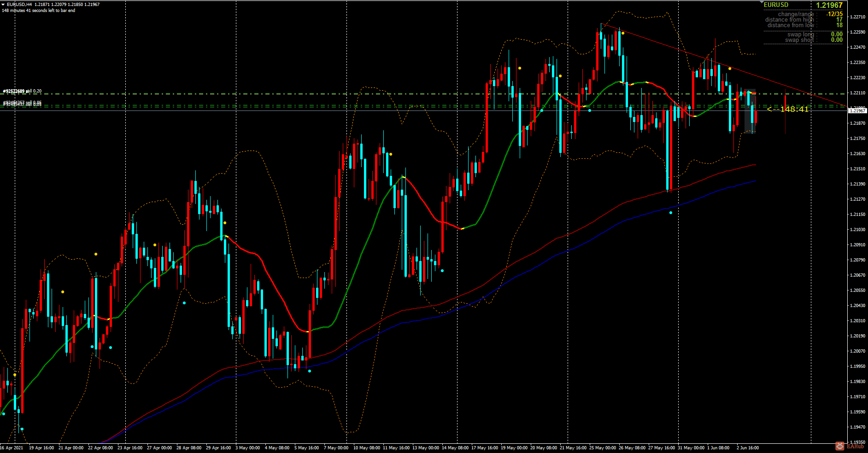The height and width of the screenshot is (453, 868).
Task: Click the change/range -12/35 value
Action: coord(836,14)
